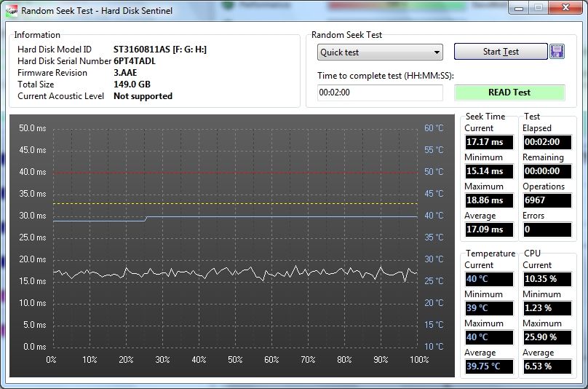Click the Operations count value box
Viewport: 588px width, 389px height.
click(547, 200)
